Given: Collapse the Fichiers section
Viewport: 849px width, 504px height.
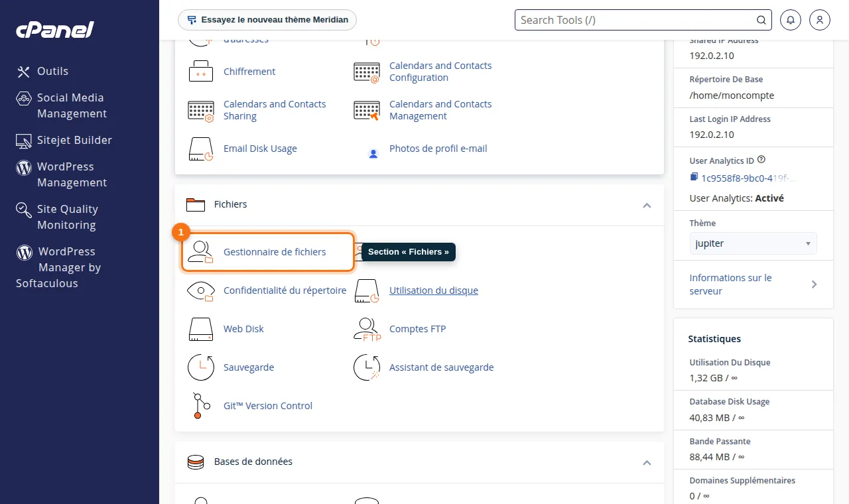Looking at the screenshot, I should pyautogui.click(x=647, y=205).
